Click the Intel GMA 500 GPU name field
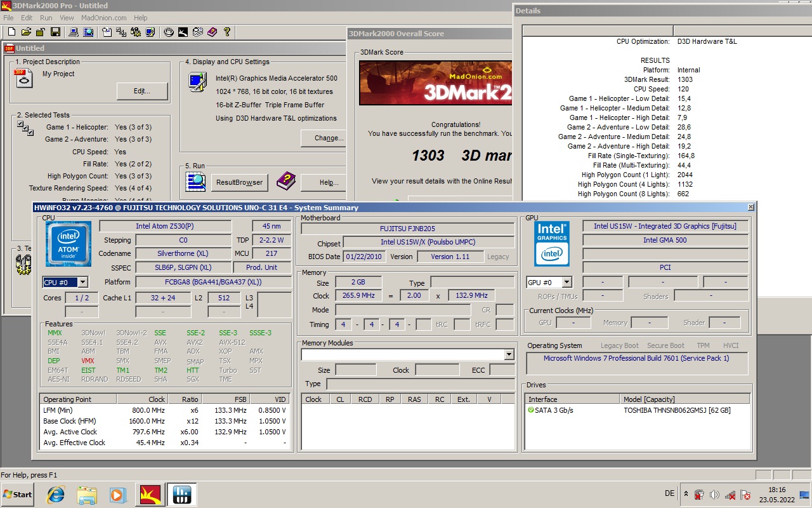This screenshot has height=508, width=812. 665,240
